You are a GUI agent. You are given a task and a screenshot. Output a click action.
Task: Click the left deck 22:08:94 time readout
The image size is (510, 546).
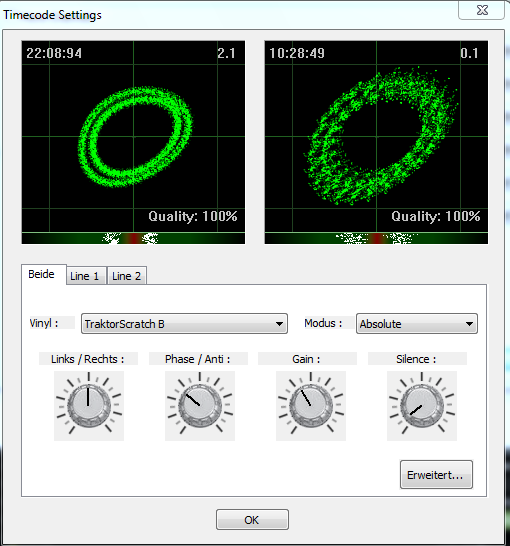pyautogui.click(x=54, y=53)
